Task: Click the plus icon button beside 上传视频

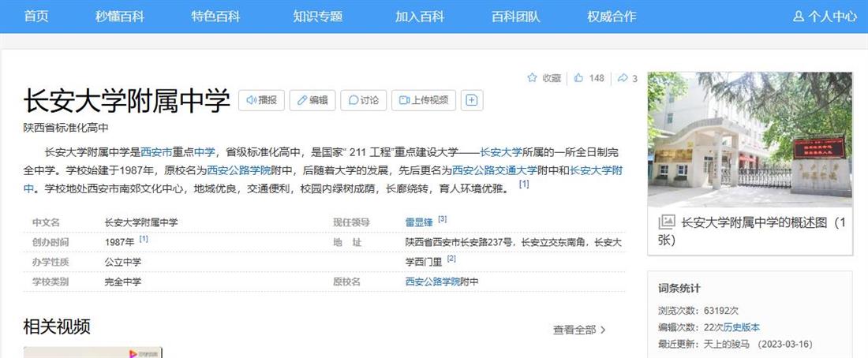Action: click(x=472, y=100)
